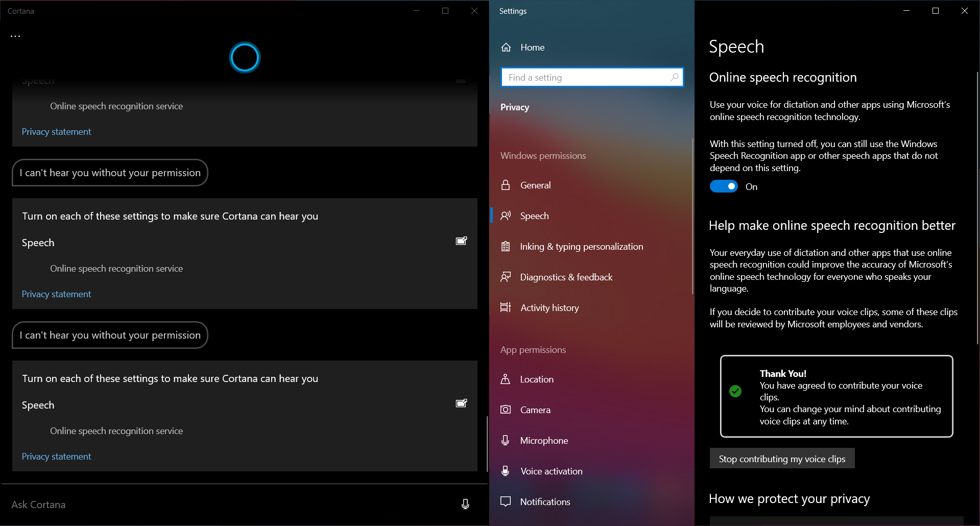Click the App permissions section header
Viewport: 980px width, 526px height.
(533, 350)
